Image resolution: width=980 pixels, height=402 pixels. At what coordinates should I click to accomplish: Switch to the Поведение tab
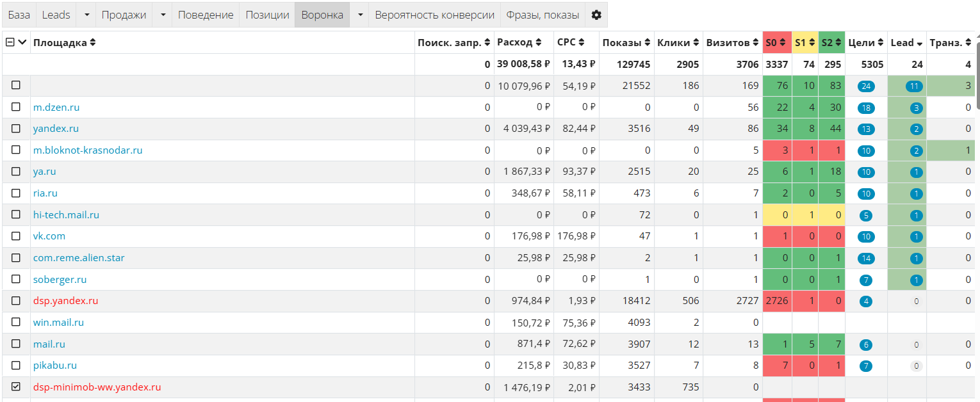[206, 15]
